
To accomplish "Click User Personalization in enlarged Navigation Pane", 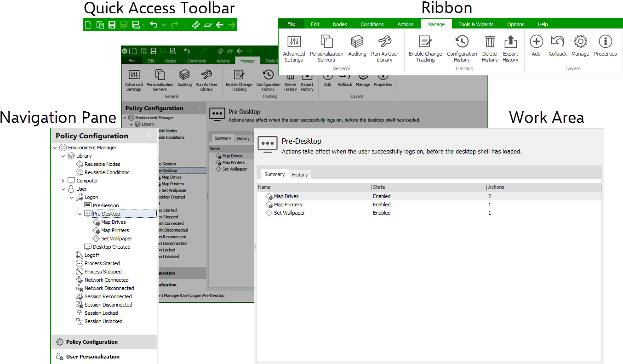I will (x=104, y=357).
